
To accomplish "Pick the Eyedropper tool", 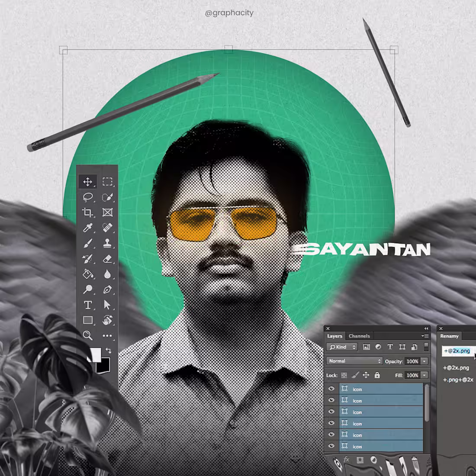I will coord(88,227).
